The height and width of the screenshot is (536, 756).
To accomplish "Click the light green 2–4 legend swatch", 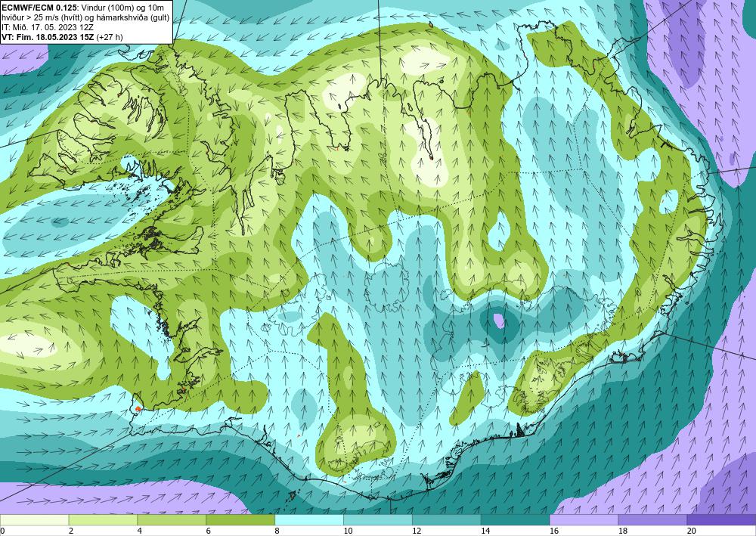I will pyautogui.click(x=103, y=520).
